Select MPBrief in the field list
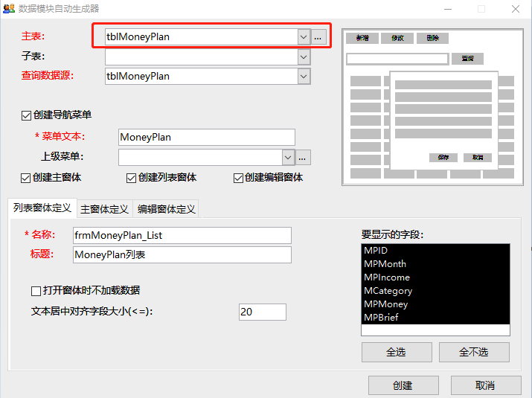 point(435,317)
